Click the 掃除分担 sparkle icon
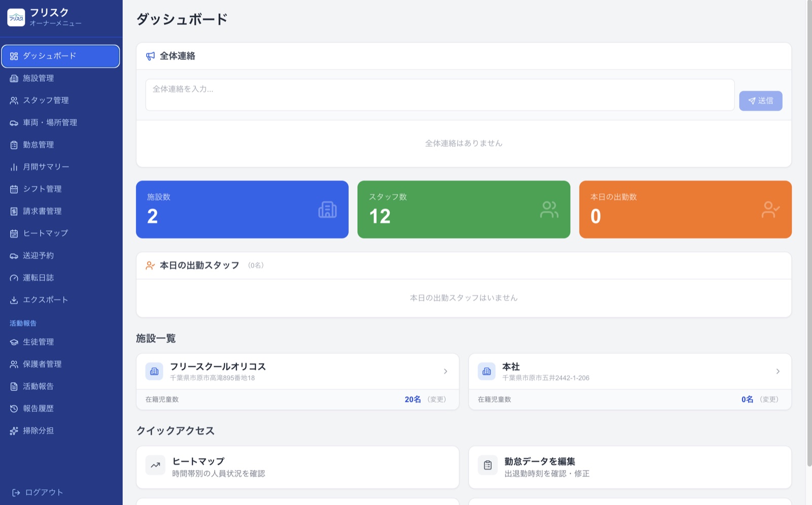Image resolution: width=812 pixels, height=505 pixels. pyautogui.click(x=14, y=431)
